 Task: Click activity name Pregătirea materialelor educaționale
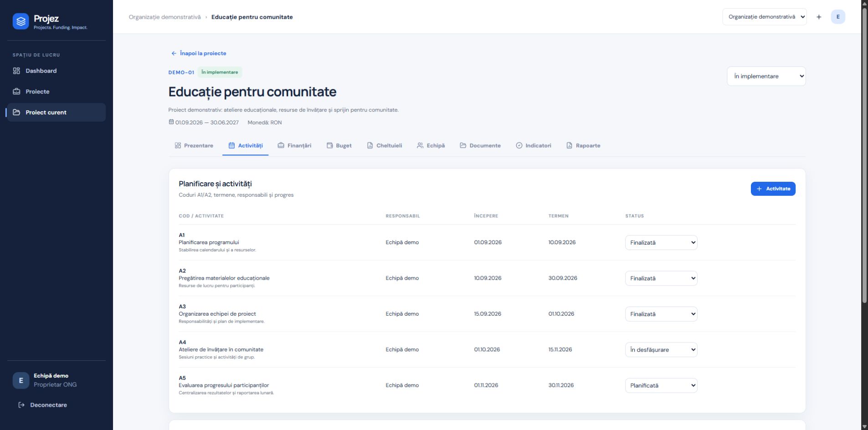(224, 278)
